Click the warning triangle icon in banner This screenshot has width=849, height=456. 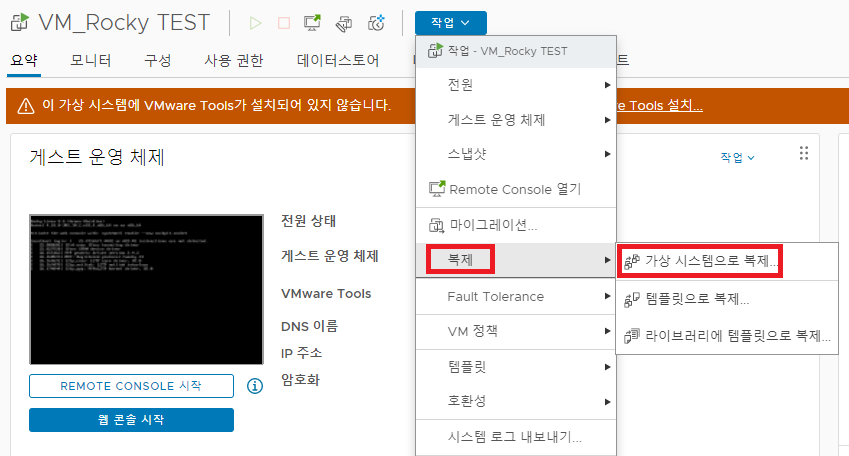pos(25,106)
